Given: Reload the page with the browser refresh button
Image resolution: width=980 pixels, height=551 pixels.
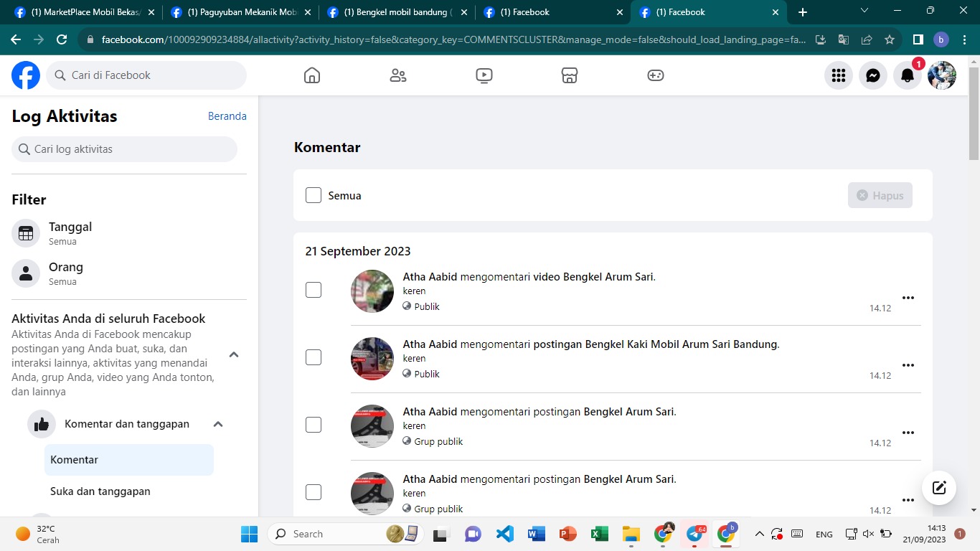Looking at the screenshot, I should click(62, 39).
